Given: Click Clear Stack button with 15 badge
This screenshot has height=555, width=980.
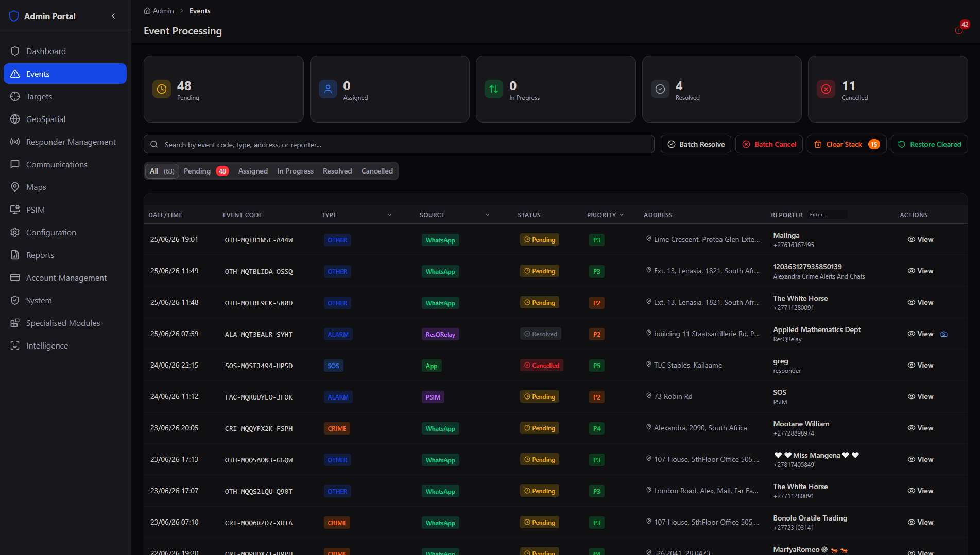Looking at the screenshot, I should click(847, 144).
